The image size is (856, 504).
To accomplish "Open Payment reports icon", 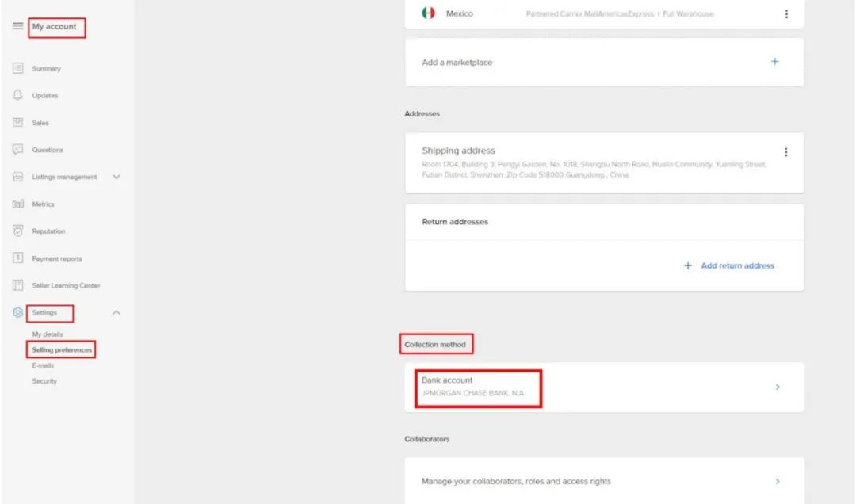I will [x=17, y=258].
